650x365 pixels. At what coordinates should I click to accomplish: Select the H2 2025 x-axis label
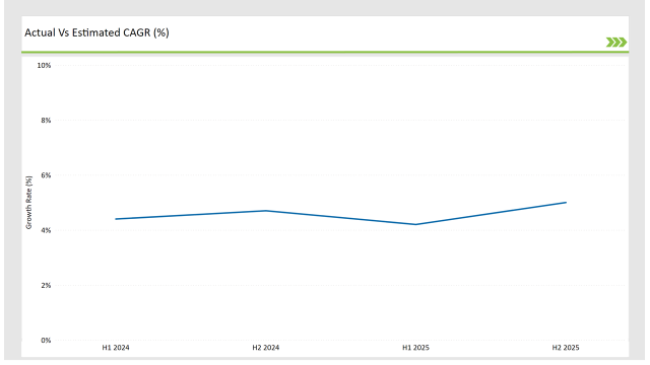click(566, 348)
